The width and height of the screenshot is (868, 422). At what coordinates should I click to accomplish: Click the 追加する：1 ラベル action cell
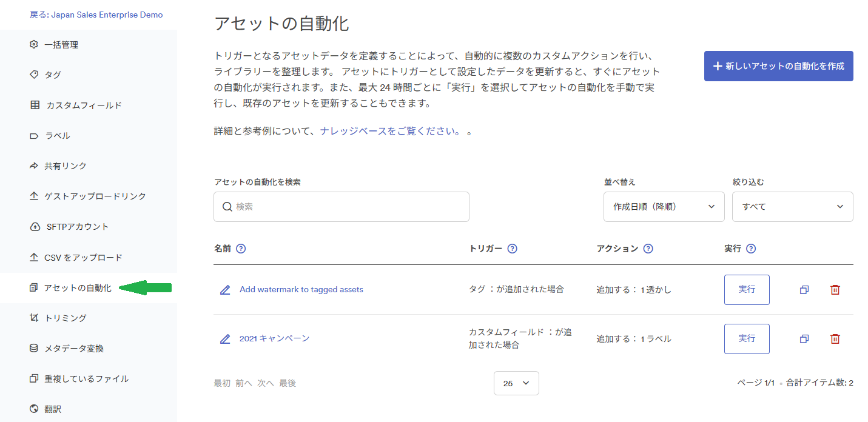pyautogui.click(x=634, y=339)
